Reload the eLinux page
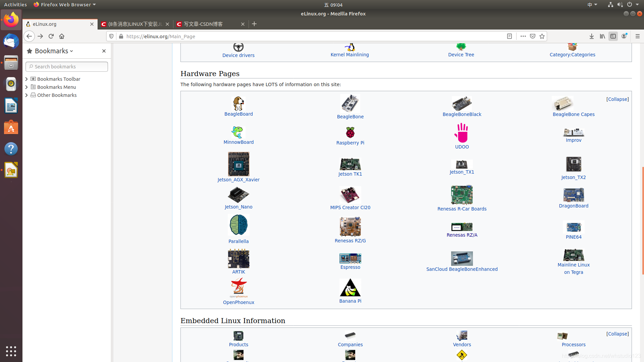Screen dimensions: 644x362 click(51, 36)
